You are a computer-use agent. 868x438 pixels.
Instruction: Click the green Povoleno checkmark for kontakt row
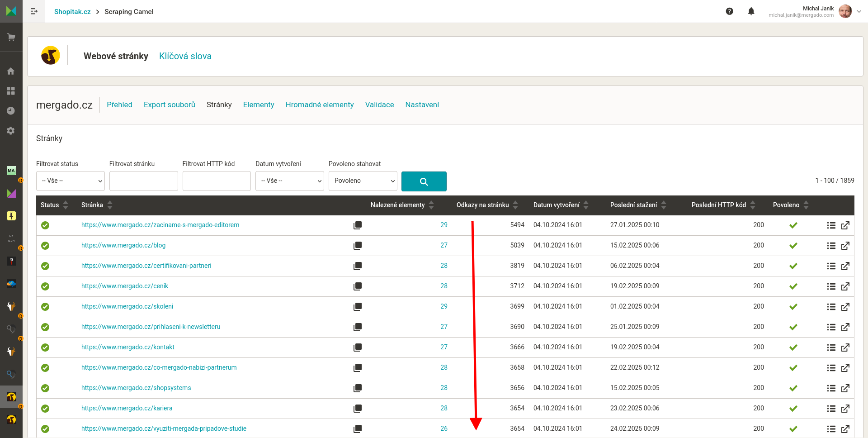793,348
